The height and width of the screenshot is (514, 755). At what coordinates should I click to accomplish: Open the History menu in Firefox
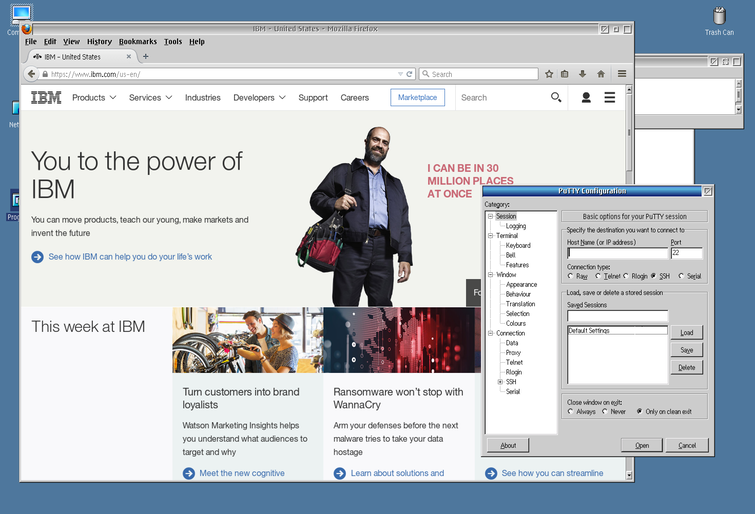pyautogui.click(x=99, y=41)
